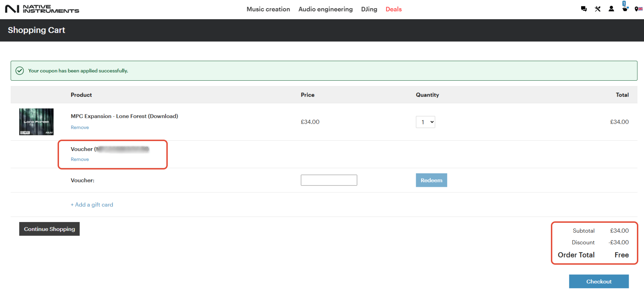Viewport: 644px width, 291px height.
Task: Click the '£34.00' price cell
Action: pos(310,122)
